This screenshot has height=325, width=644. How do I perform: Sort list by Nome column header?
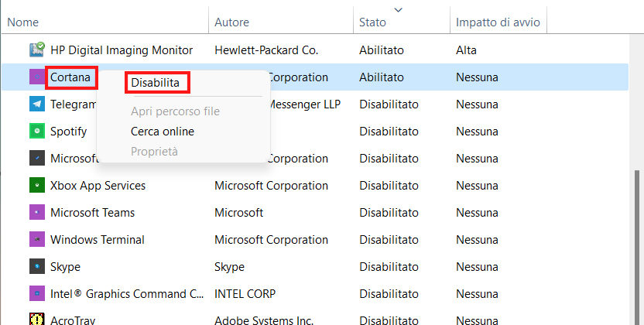[23, 22]
